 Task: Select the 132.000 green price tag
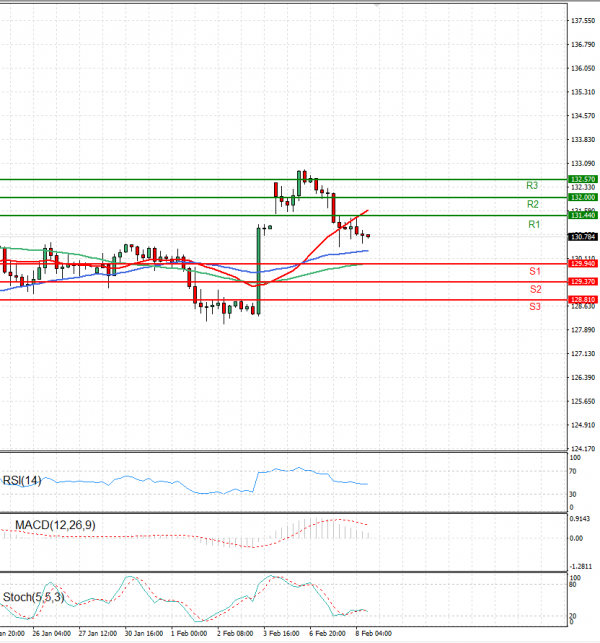click(x=583, y=197)
